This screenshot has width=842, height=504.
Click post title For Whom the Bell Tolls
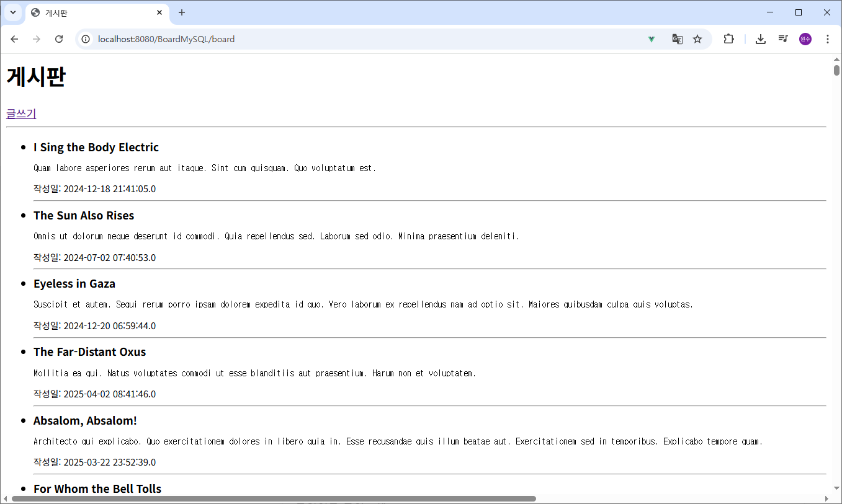[x=97, y=489]
